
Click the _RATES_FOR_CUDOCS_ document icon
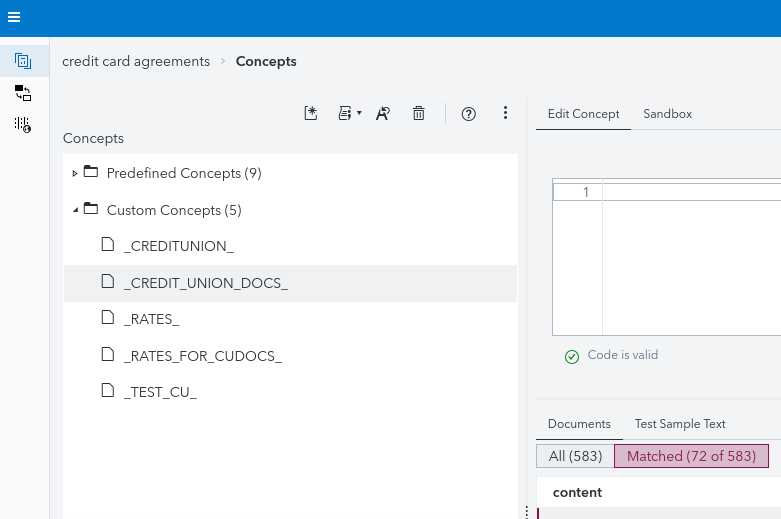click(x=108, y=354)
